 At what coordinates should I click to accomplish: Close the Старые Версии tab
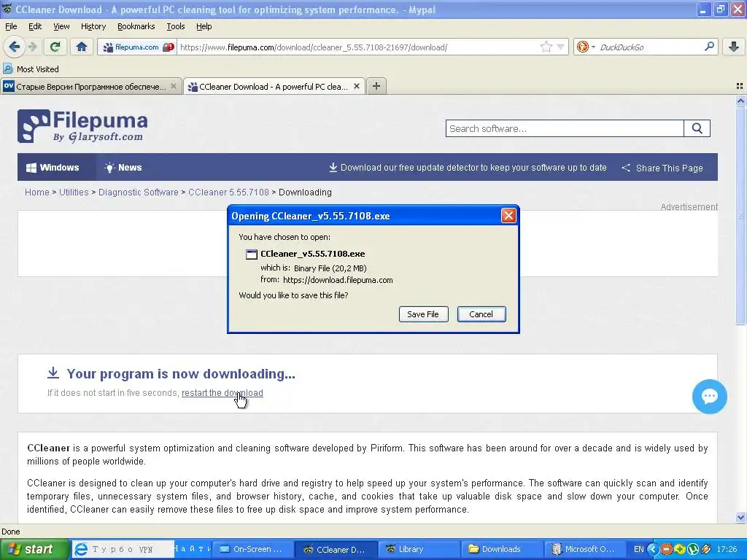coord(174,86)
